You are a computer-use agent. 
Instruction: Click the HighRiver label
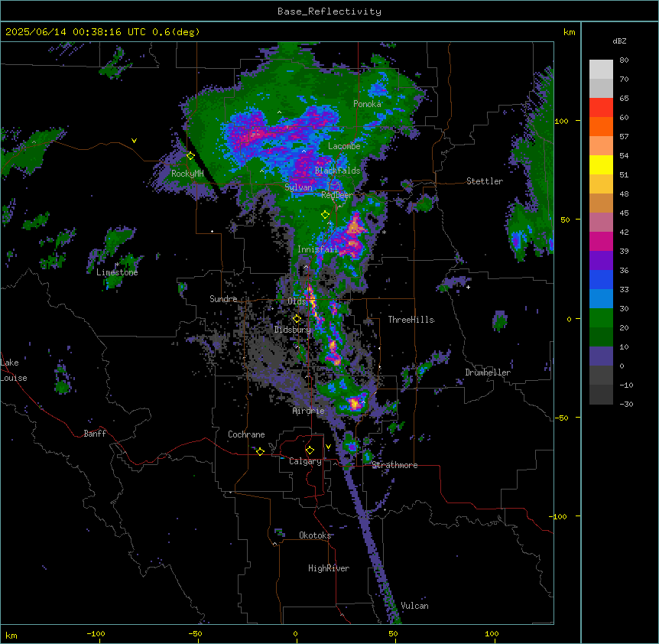[x=329, y=568]
